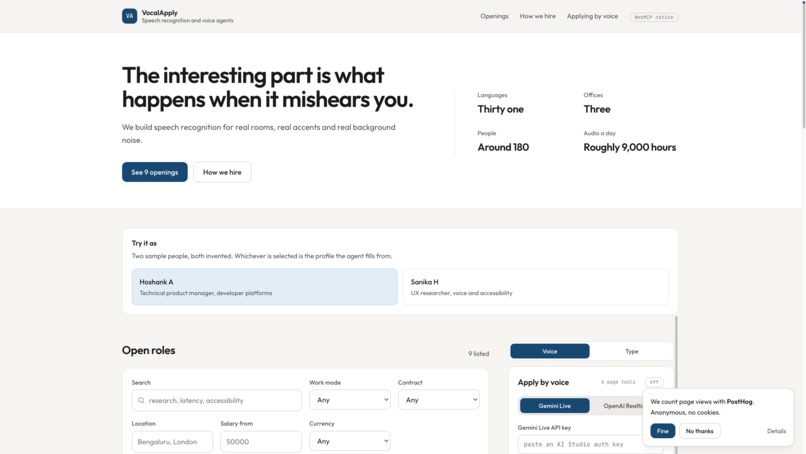Choose the Gemini Live provider
Viewport: 806px width, 454px height.
point(555,406)
